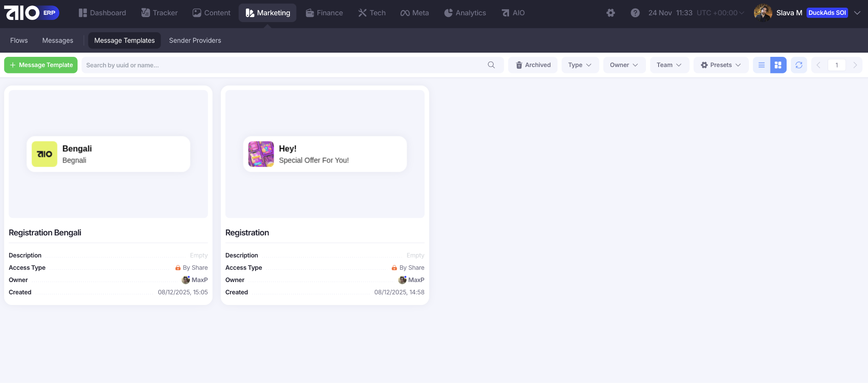Switch to the Sender Providers tab

tap(195, 40)
